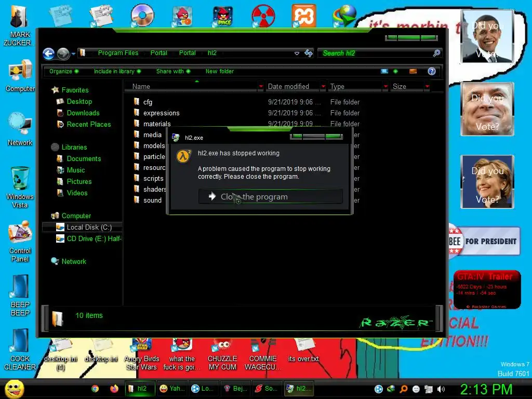The width and height of the screenshot is (532, 399).
Task: Click the orange search tray icon
Action: point(404,389)
